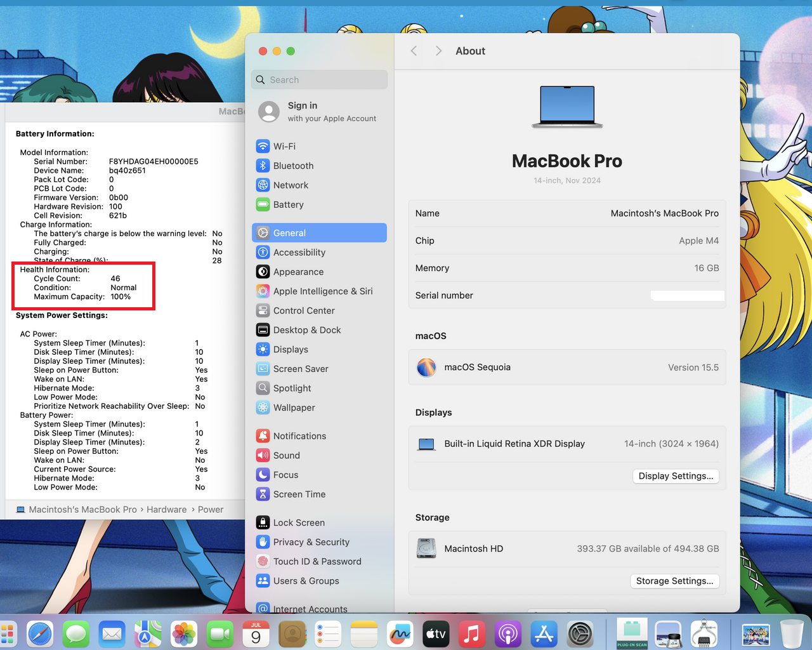Open Battery settings in the sidebar

[x=319, y=204]
